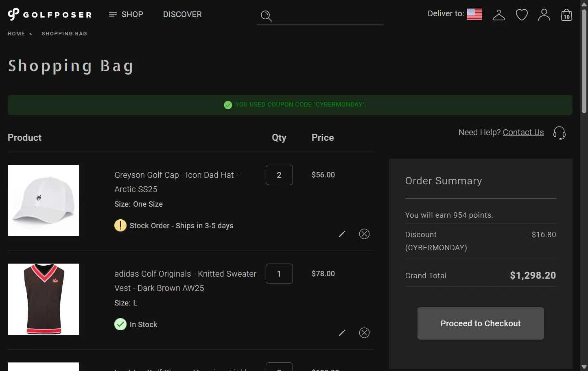The width and height of the screenshot is (588, 371).
Task: Open the wardrobe hanger icon
Action: coord(499,15)
